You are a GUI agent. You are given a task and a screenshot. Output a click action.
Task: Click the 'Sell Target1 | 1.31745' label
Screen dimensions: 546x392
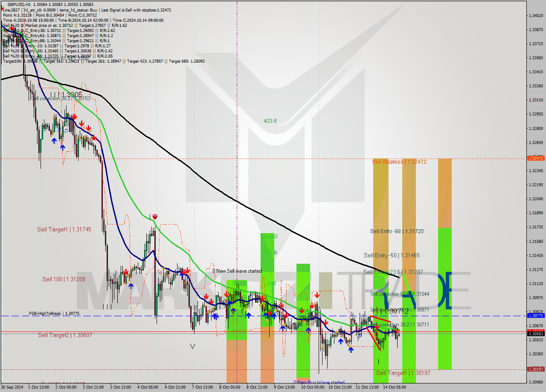(64, 229)
